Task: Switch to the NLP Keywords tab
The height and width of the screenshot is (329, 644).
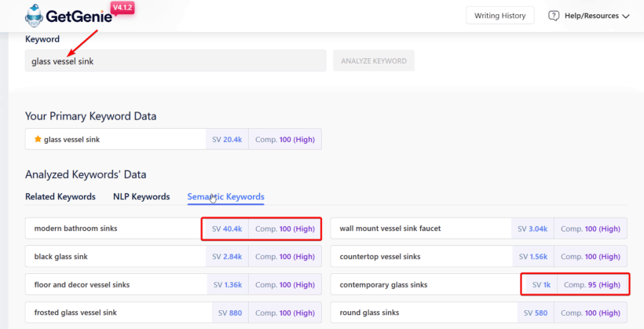Action: [x=141, y=197]
